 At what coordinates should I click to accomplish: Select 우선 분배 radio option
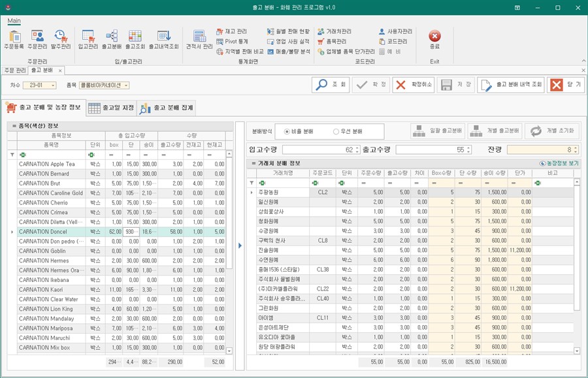click(x=348, y=131)
